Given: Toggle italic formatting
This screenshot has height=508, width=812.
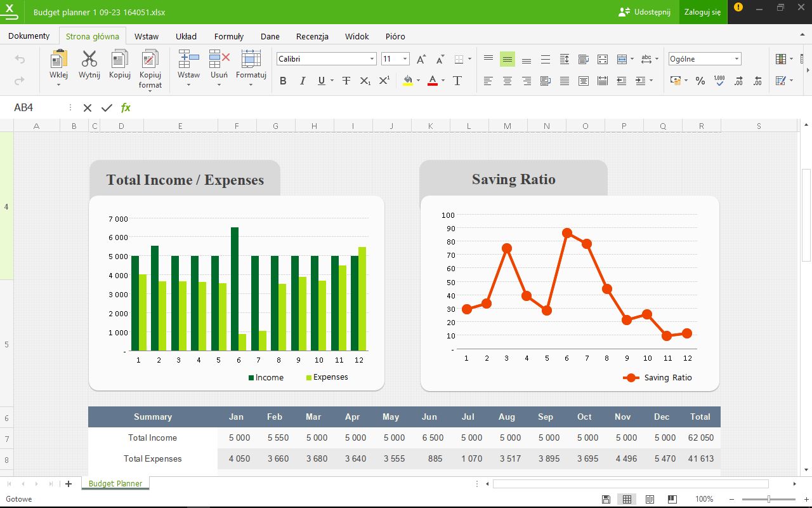Looking at the screenshot, I should pos(303,81).
